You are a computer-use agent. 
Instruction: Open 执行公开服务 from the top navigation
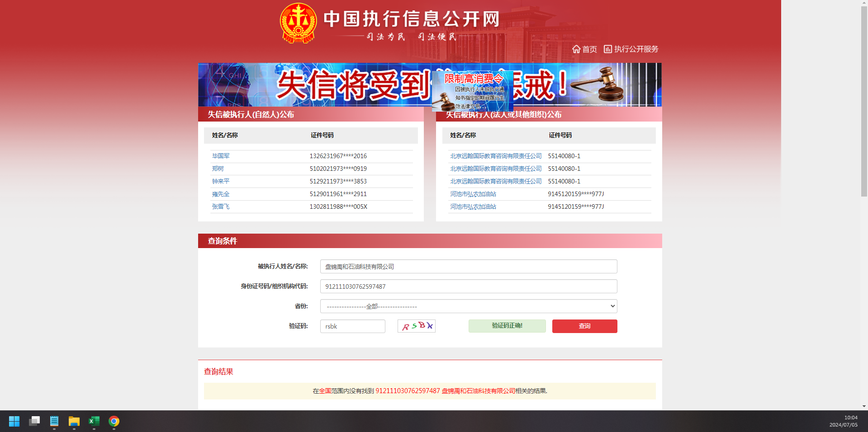pyautogui.click(x=631, y=49)
